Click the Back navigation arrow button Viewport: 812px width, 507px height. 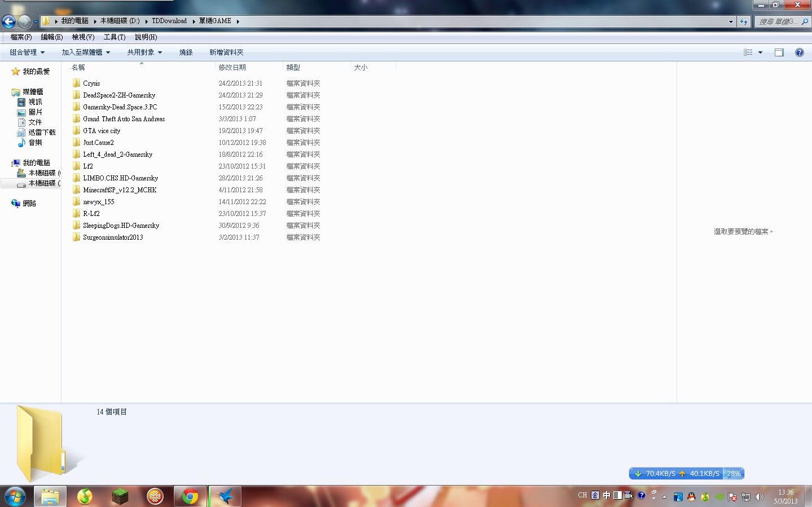[x=8, y=21]
